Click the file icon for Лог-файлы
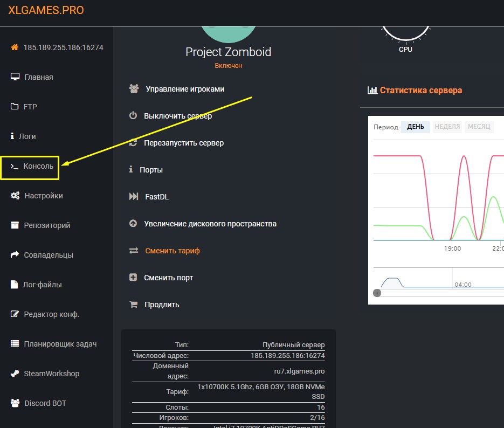 [14, 285]
